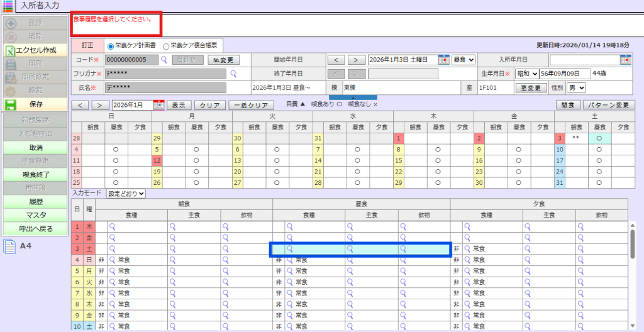Viewport: 644px width, 332px height.
Task: Open the 昭和 era dropdown
Action: [527, 74]
